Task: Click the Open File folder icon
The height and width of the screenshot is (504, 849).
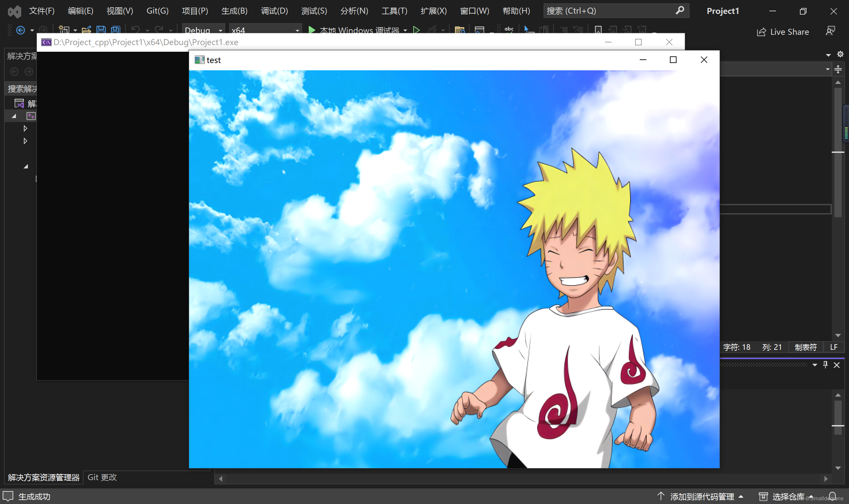Action: pos(87,30)
